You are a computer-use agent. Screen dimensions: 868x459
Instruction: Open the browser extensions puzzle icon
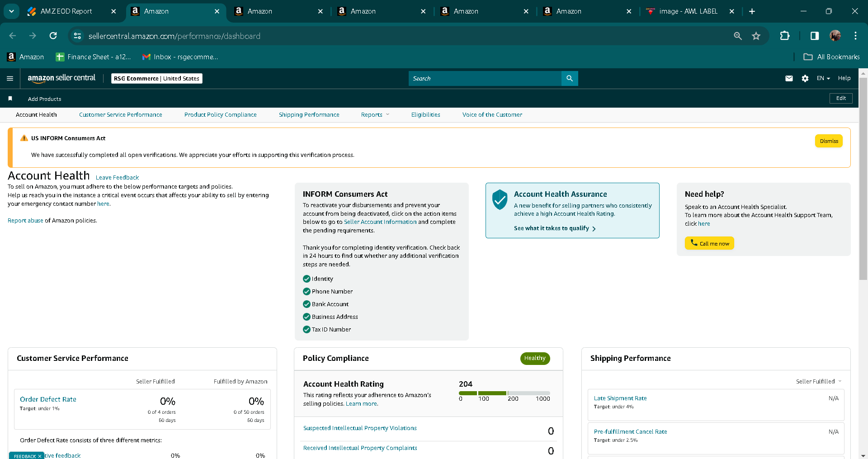[x=785, y=36]
